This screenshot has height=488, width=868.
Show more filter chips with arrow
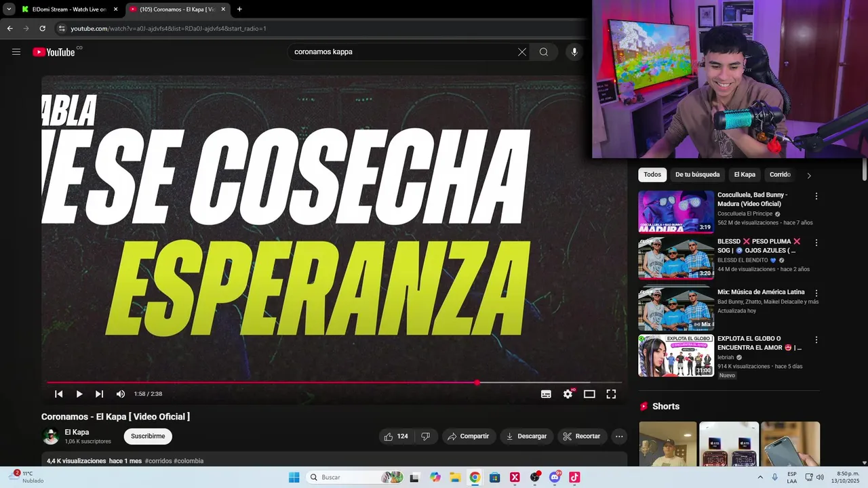coord(808,176)
